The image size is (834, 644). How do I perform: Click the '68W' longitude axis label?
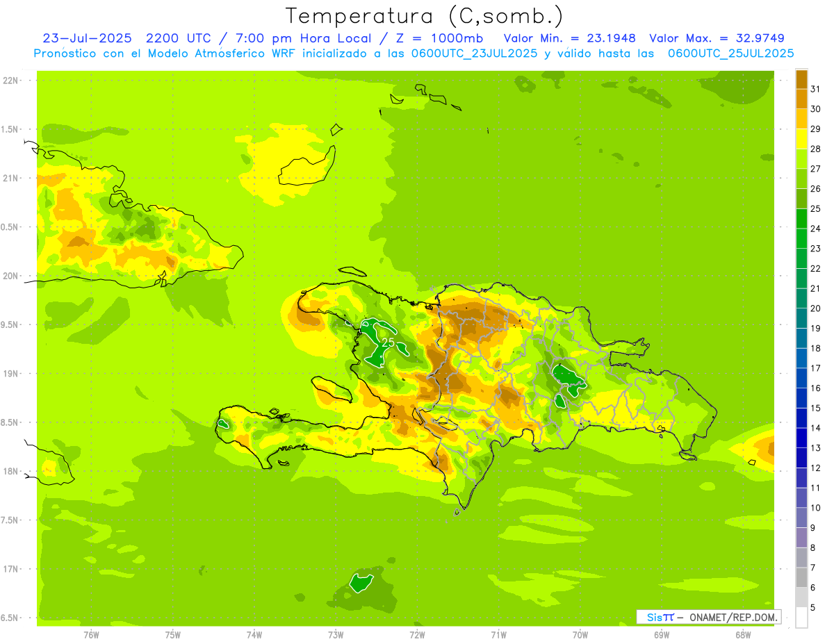(x=743, y=634)
